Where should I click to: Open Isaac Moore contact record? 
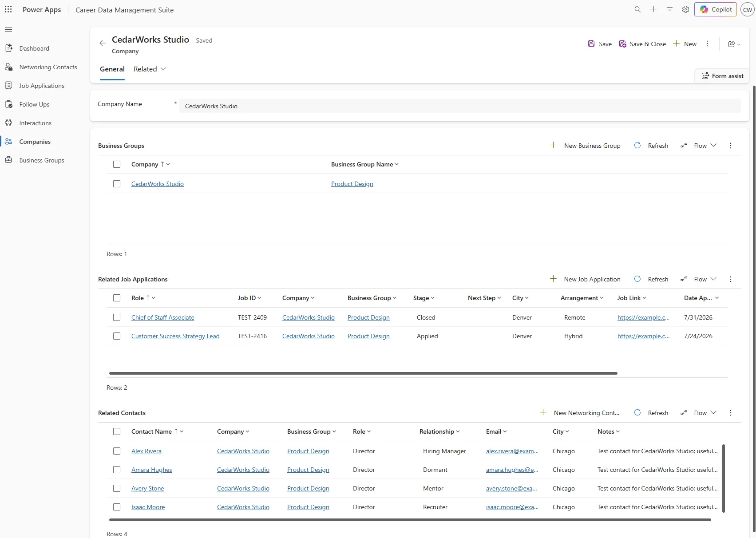[x=148, y=507]
